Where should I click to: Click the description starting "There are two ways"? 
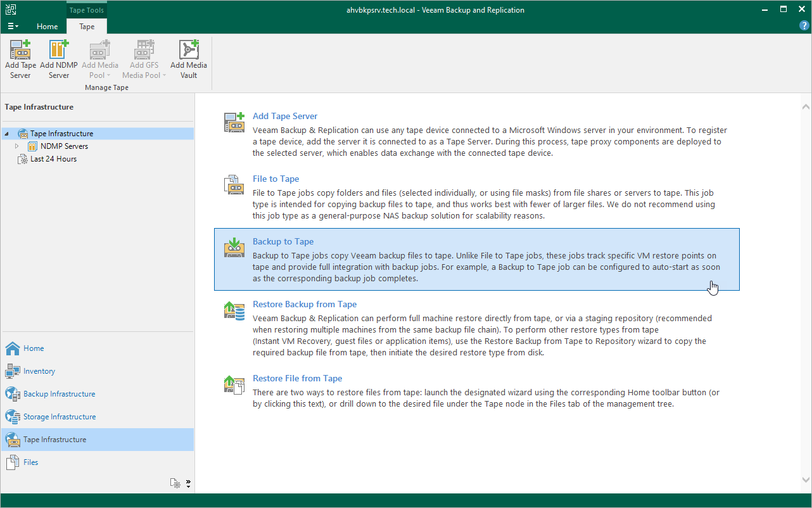(x=486, y=398)
